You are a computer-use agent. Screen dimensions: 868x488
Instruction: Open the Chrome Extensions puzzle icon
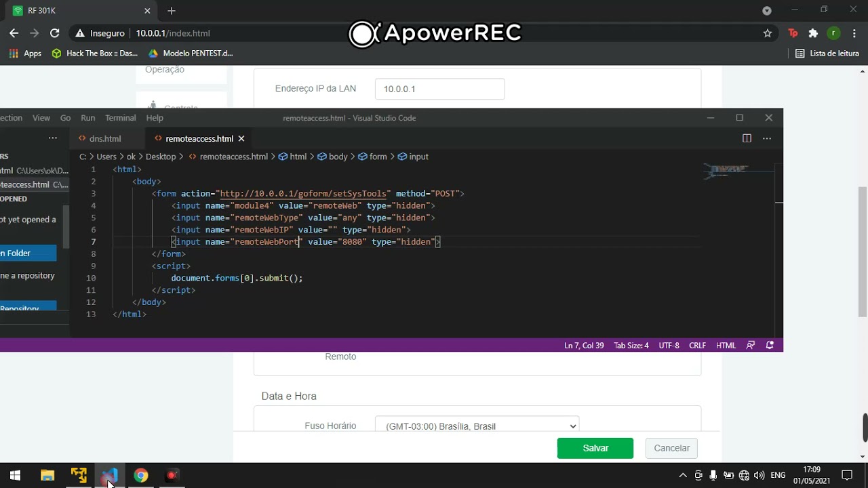click(x=814, y=33)
